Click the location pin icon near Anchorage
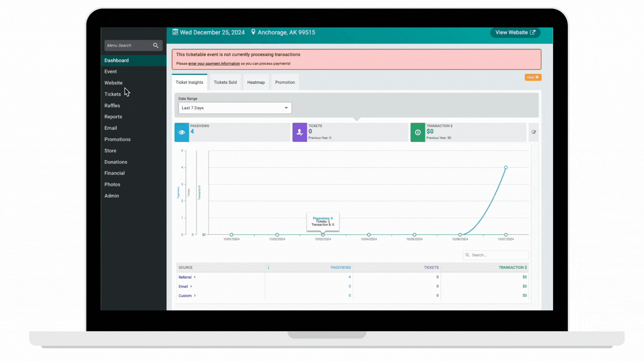Image resolution: width=644 pixels, height=362 pixels. 253,32
